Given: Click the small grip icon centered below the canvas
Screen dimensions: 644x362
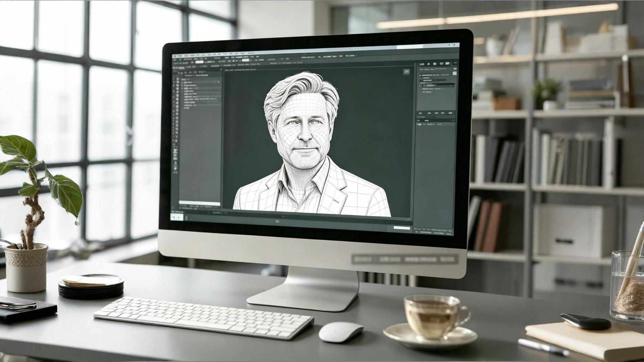Looking at the screenshot, I should point(277,221).
